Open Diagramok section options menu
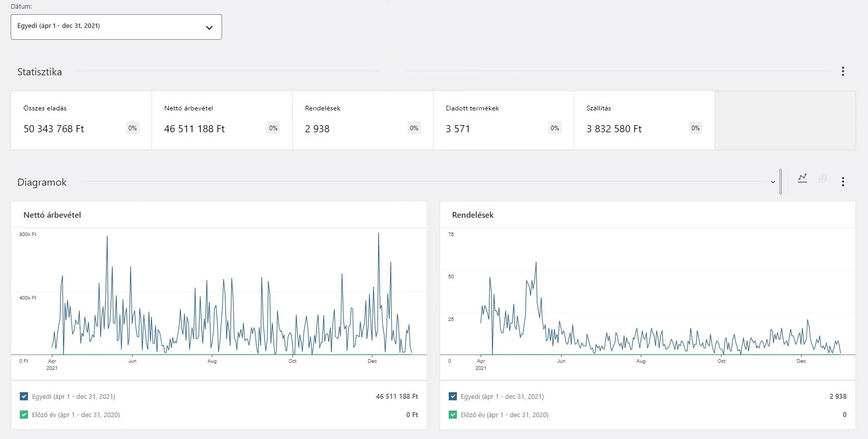Viewport: 868px width, 439px height. point(843,182)
